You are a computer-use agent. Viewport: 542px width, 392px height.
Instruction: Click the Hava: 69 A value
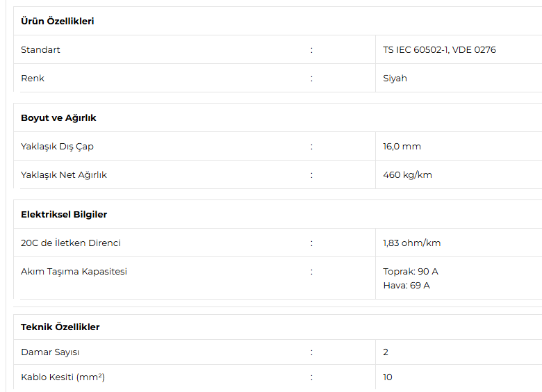[406, 286]
